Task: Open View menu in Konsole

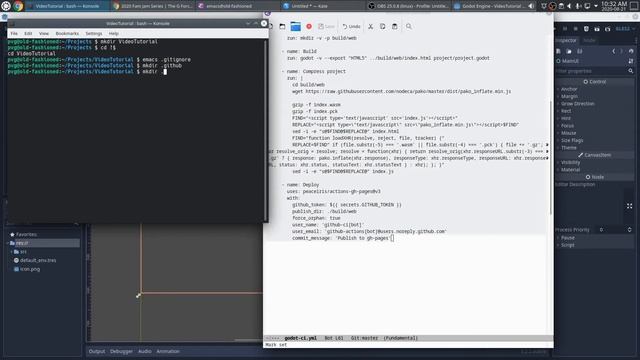Action: (x=44, y=33)
